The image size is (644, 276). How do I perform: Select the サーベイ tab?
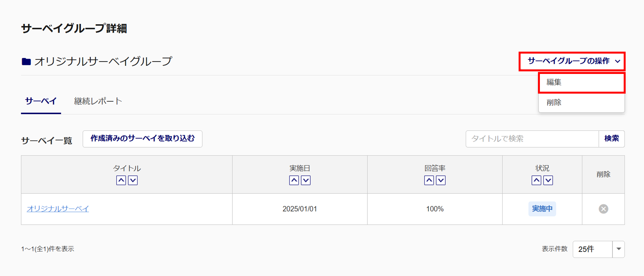click(x=41, y=101)
